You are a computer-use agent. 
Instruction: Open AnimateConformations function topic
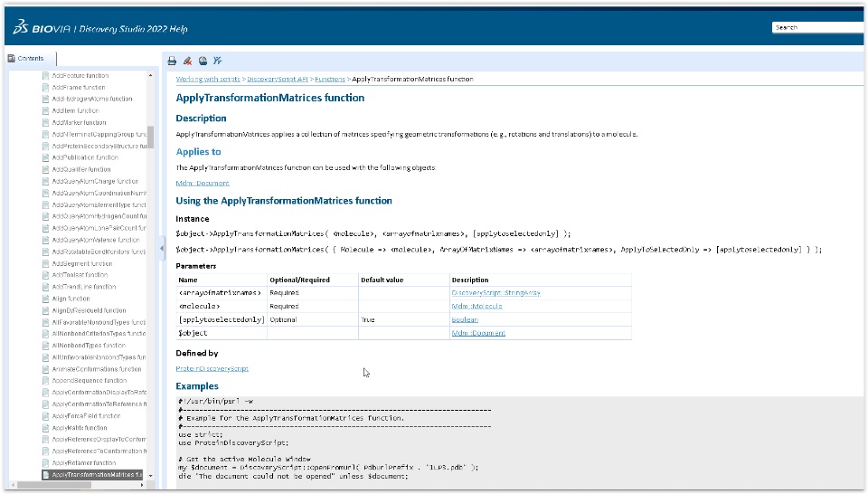tap(97, 369)
